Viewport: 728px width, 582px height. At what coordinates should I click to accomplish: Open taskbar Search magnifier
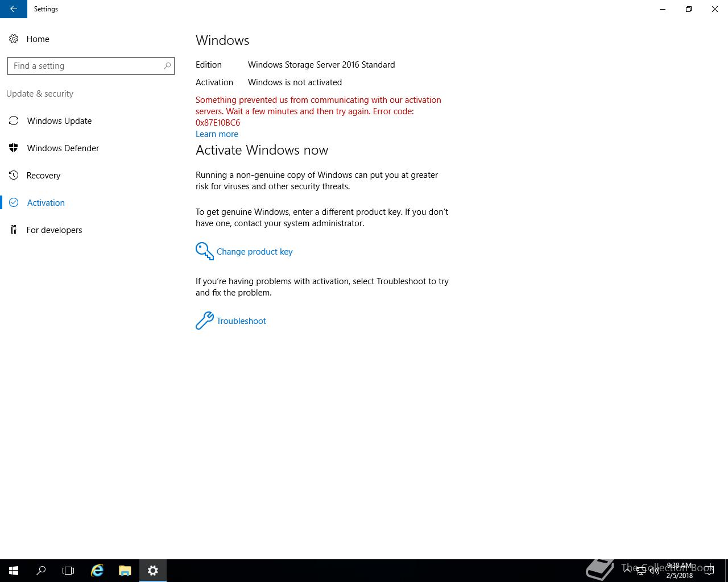tap(41, 571)
